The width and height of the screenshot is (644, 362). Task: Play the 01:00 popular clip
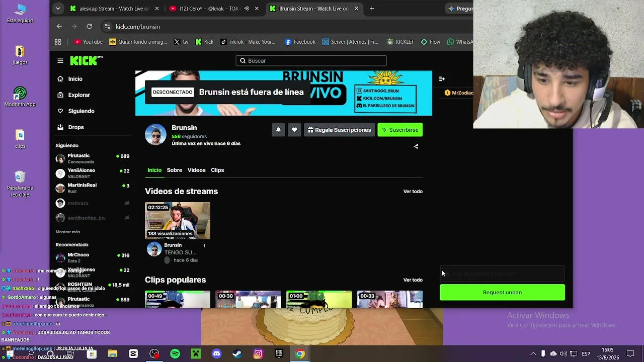point(319,299)
